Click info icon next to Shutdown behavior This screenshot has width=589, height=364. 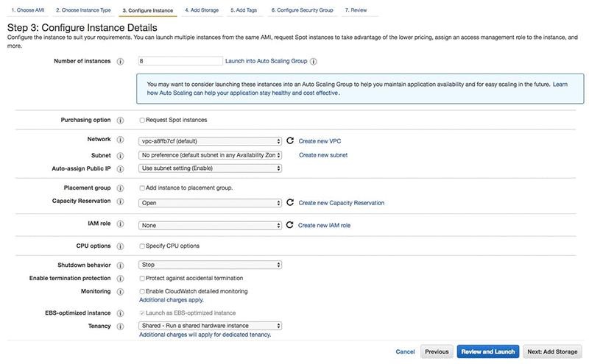(120, 265)
